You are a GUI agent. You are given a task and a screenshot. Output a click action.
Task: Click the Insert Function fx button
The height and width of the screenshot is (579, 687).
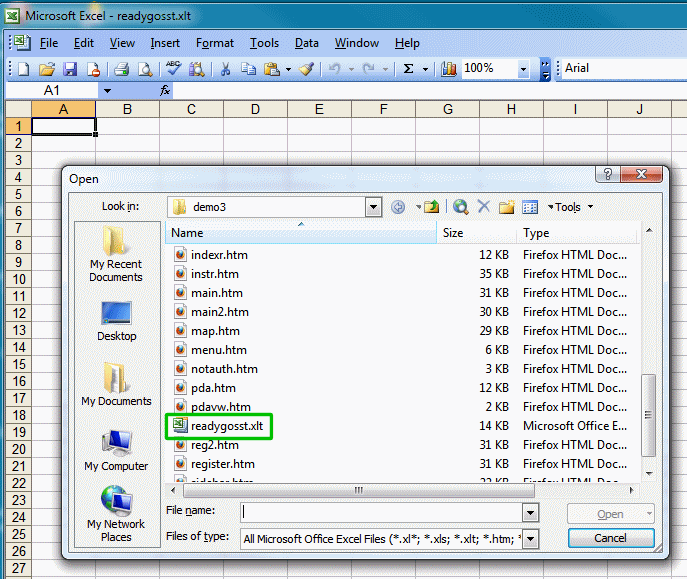[165, 91]
